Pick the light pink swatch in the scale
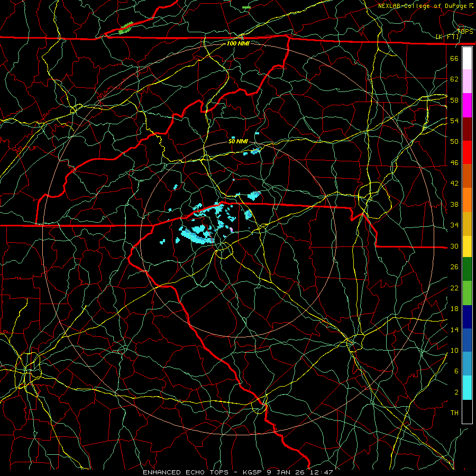The height and width of the screenshot is (476, 476). click(467, 81)
